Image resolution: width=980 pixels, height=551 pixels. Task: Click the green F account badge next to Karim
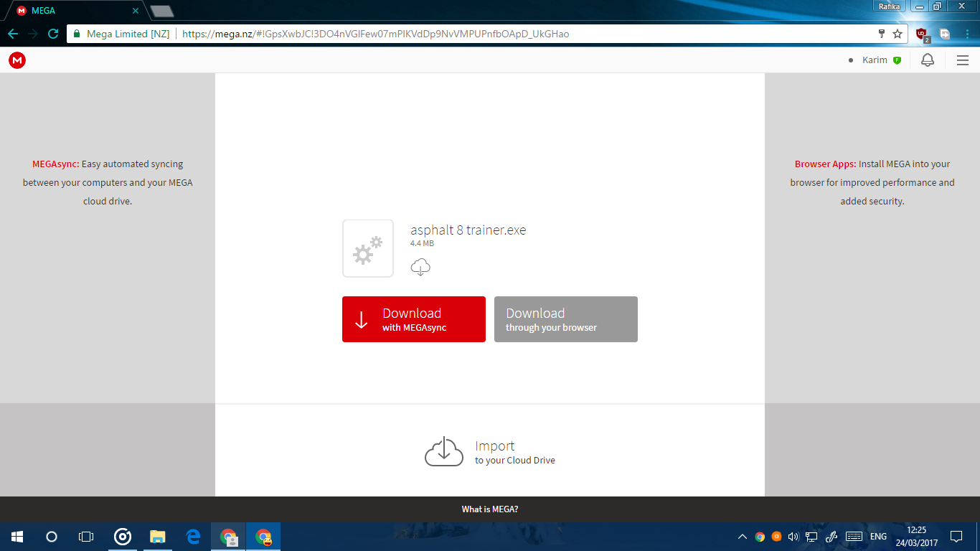pos(897,61)
